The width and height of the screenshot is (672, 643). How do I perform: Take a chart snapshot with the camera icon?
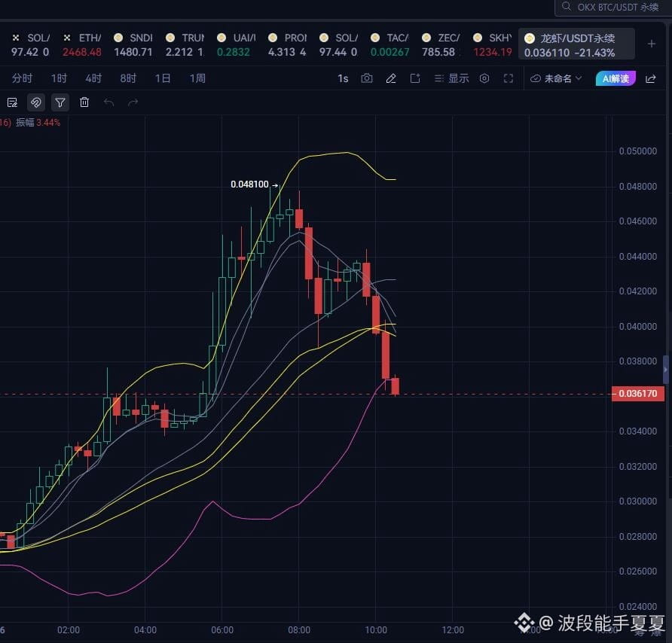pos(367,78)
